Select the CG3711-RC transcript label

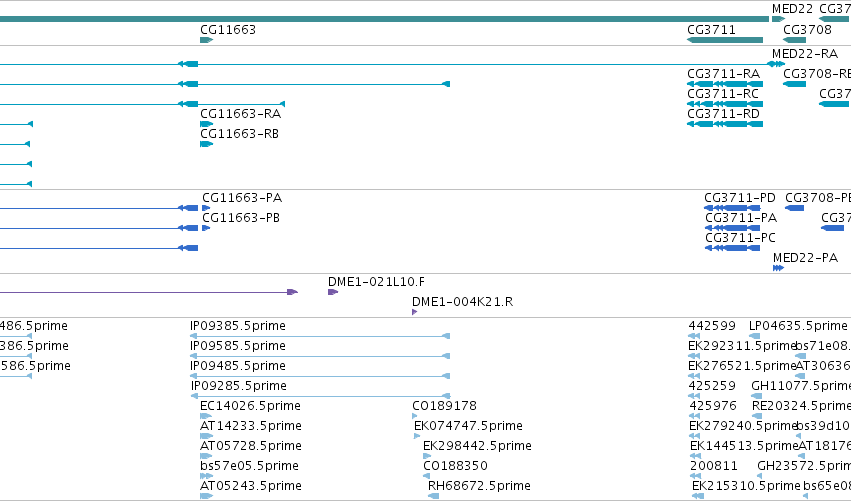tap(723, 94)
